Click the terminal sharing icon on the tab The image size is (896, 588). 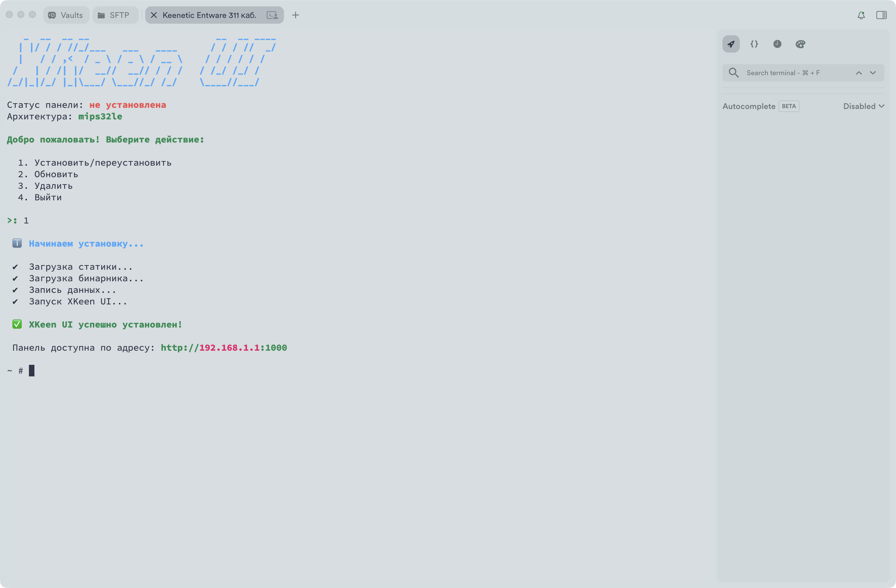(272, 15)
